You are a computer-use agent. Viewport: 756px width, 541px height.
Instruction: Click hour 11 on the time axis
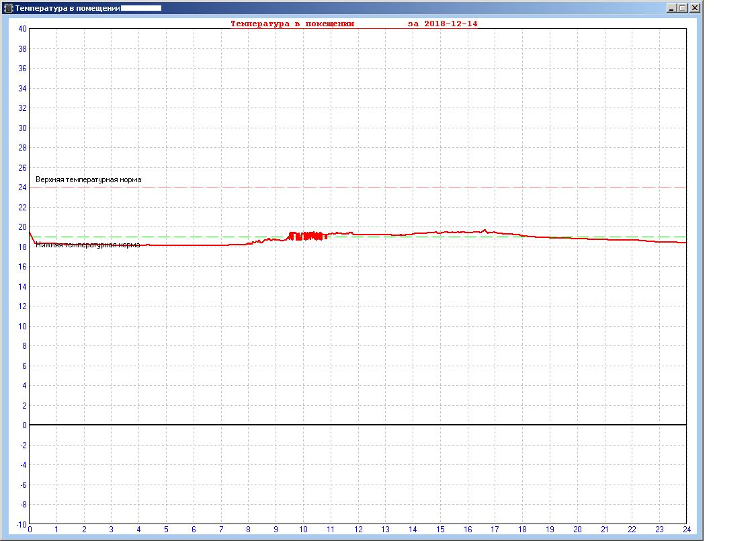click(x=330, y=530)
